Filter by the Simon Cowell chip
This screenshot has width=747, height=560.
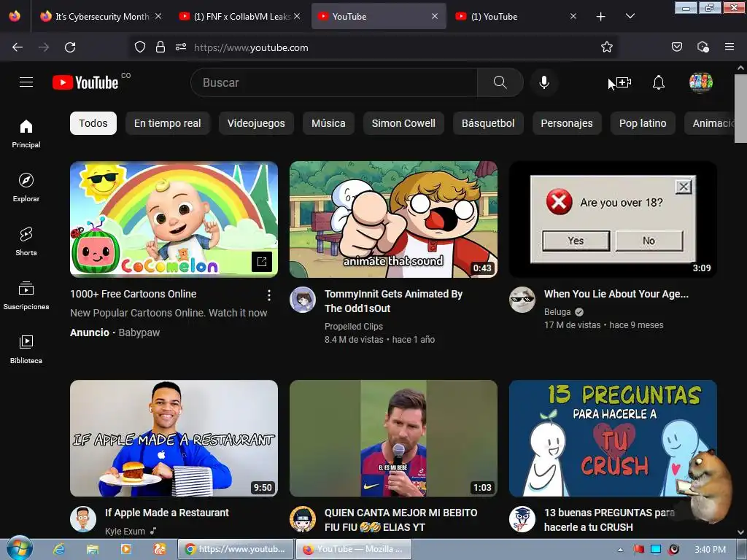(403, 123)
